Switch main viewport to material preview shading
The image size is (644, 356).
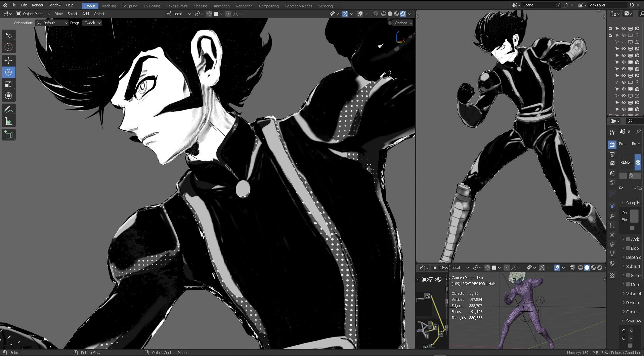396,14
